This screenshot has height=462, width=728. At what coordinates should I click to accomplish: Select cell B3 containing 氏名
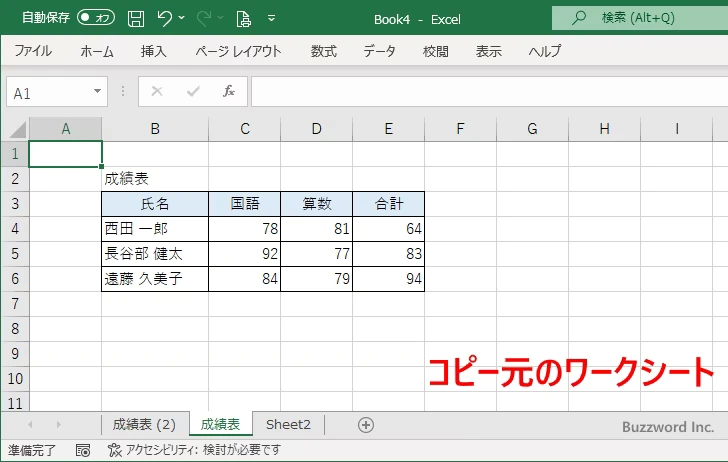155,204
